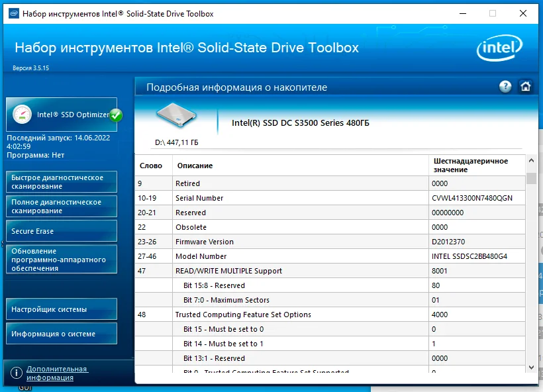Image resolution: width=543 pixels, height=392 pixels.
Task: Open Информация о системе
Action: tap(61, 333)
